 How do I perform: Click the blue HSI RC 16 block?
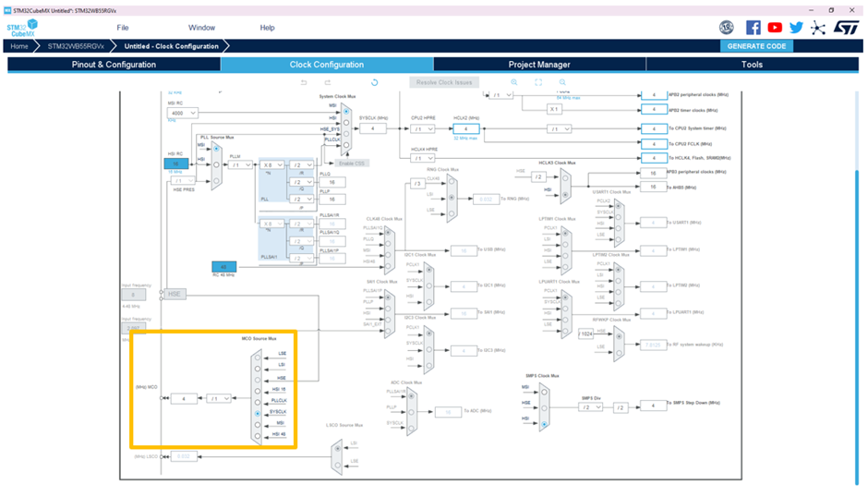point(176,164)
